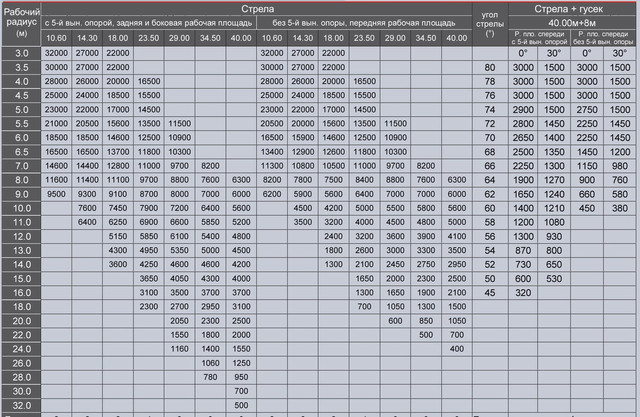
Task: Select working radius row label '16.0'
Action: coord(22,293)
